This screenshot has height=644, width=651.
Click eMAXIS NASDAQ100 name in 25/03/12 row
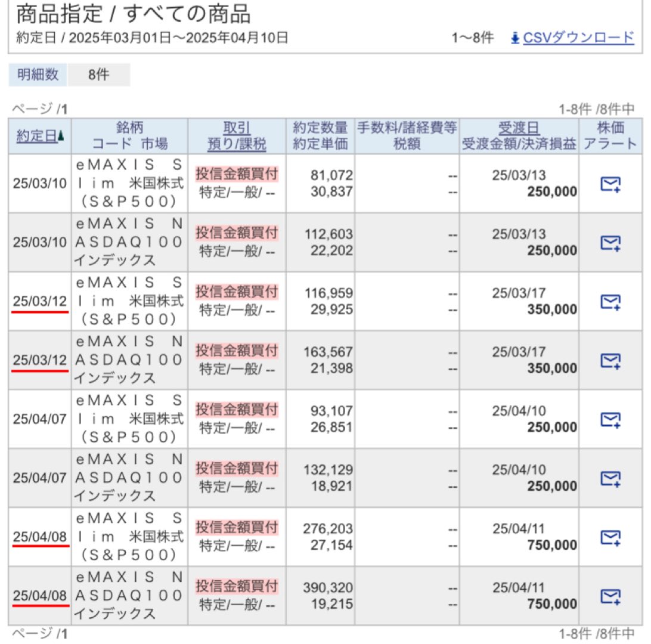pos(129,360)
